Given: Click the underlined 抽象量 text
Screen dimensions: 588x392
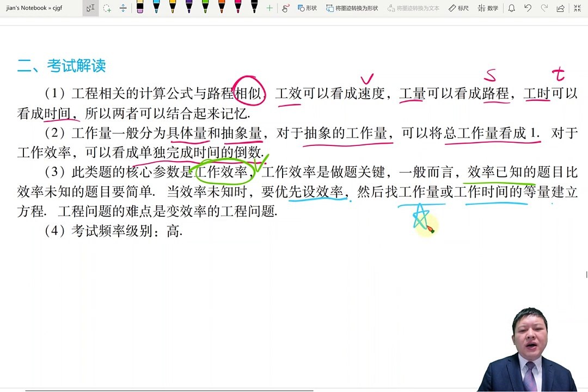Looking at the screenshot, I should tap(241, 133).
